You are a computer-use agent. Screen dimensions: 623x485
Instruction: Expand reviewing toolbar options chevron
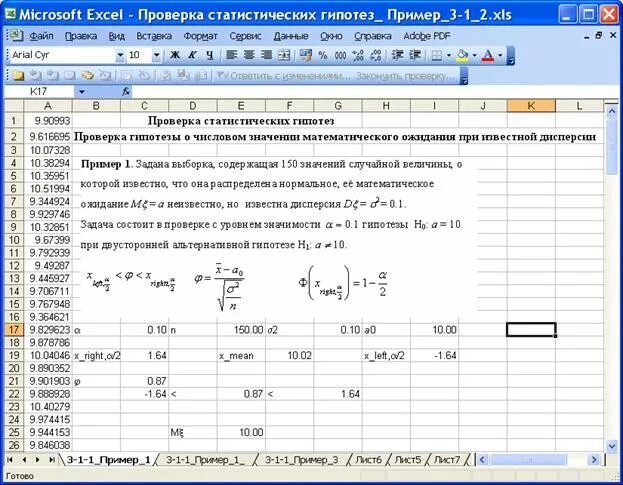point(464,76)
